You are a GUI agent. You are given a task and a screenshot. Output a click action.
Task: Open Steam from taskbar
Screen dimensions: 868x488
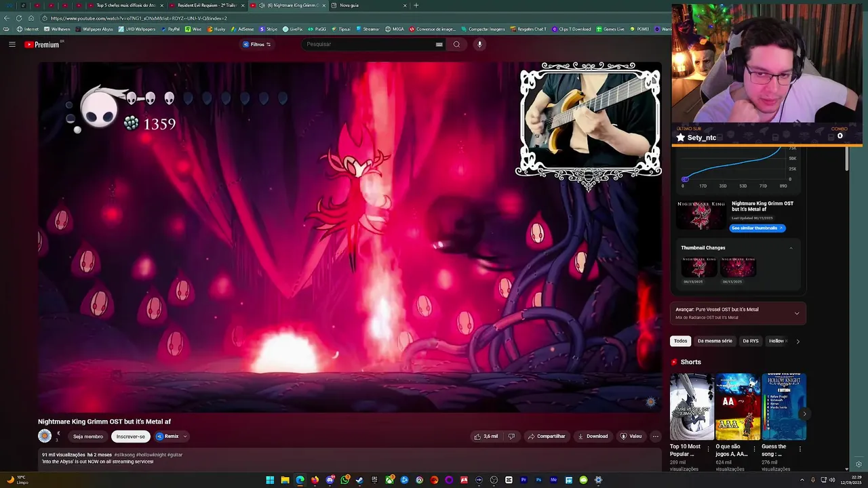[359, 480]
